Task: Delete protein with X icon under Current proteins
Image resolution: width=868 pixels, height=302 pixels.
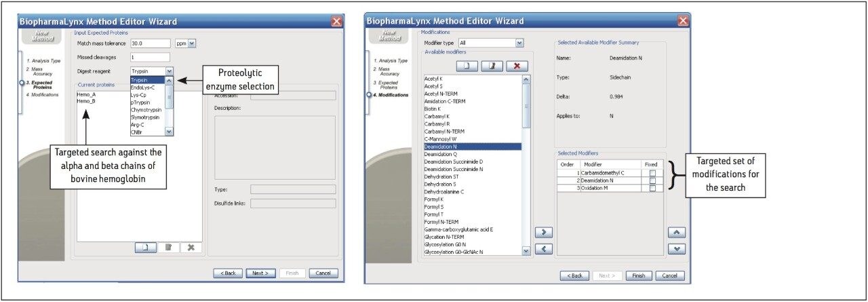Action: (x=191, y=248)
